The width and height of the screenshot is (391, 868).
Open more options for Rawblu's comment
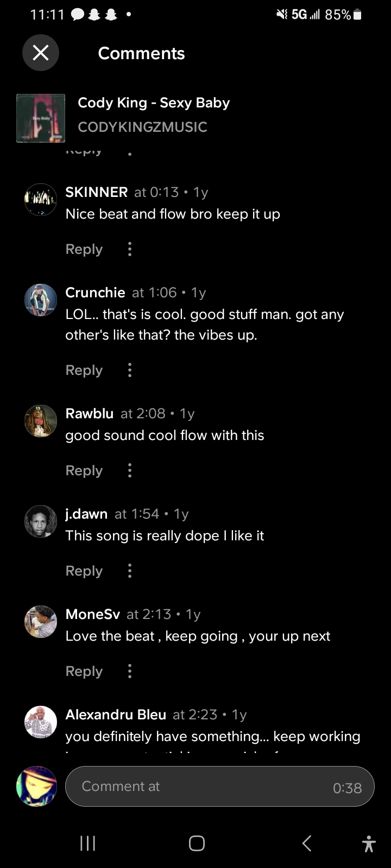point(129,470)
